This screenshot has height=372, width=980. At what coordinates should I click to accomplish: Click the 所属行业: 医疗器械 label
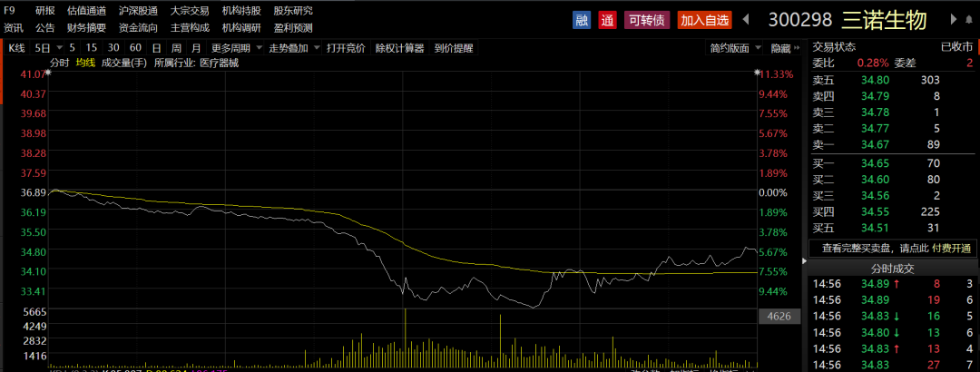(x=196, y=63)
